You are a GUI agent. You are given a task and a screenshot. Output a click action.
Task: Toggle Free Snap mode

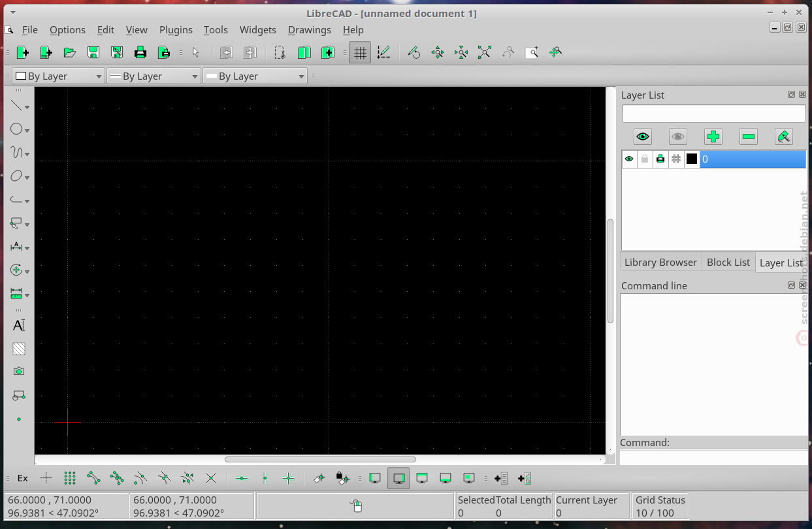point(46,478)
